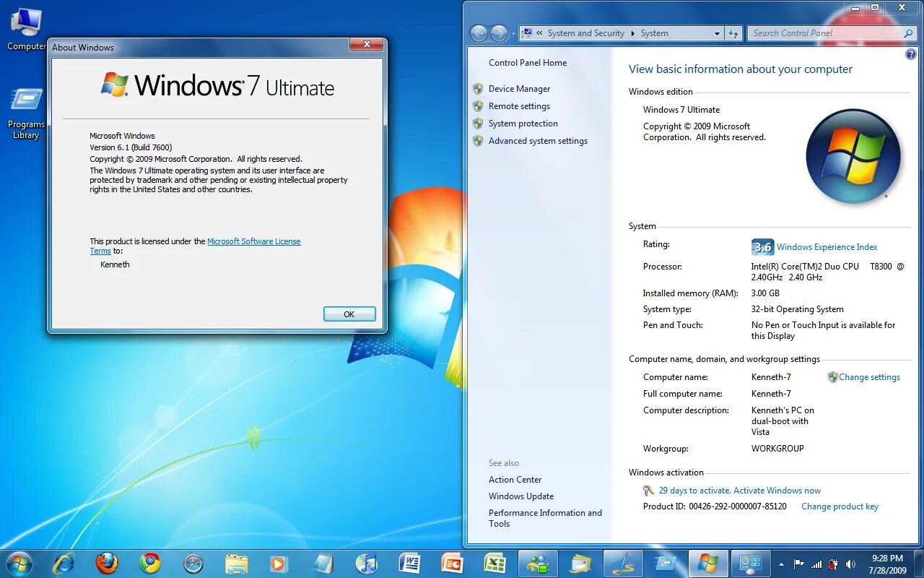
Task: Open Microsoft Word from the taskbar
Action: 409,563
